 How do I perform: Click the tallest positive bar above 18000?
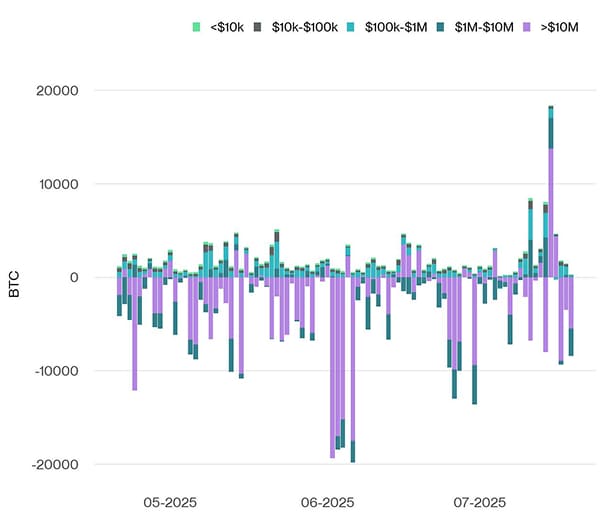551,191
